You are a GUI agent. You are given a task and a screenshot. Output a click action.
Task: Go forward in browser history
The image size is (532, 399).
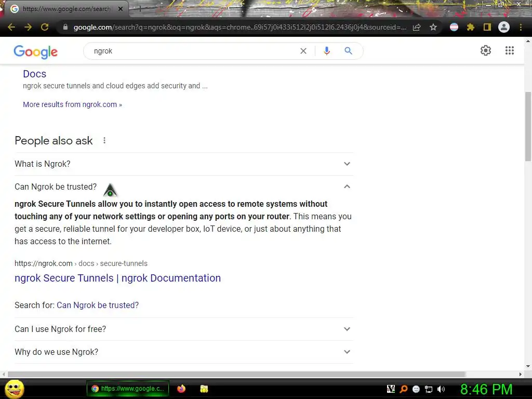tap(28, 27)
